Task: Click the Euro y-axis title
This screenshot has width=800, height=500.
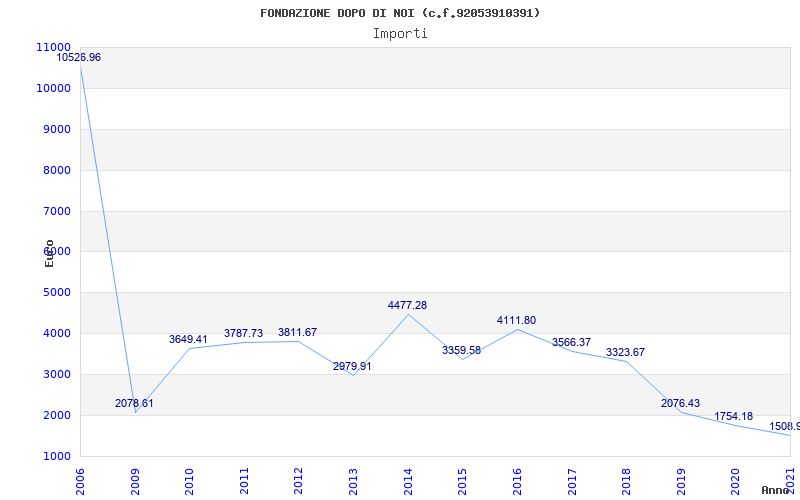Action: [49, 253]
